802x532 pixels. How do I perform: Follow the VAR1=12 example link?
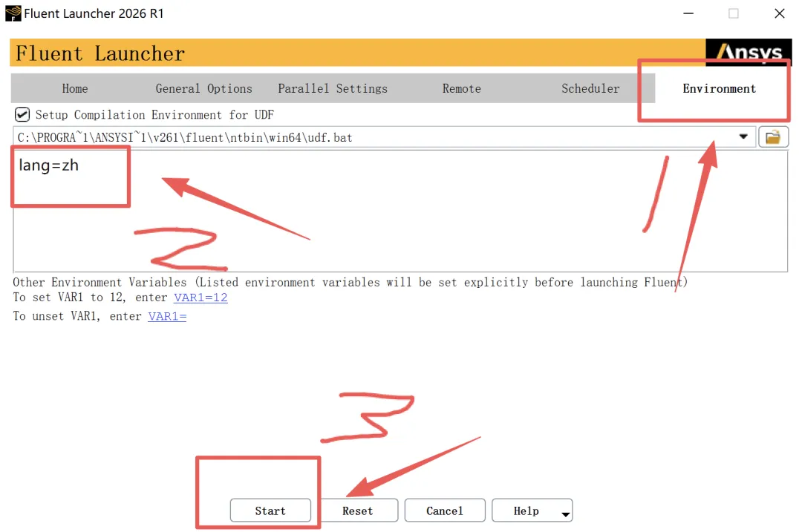pyautogui.click(x=200, y=298)
